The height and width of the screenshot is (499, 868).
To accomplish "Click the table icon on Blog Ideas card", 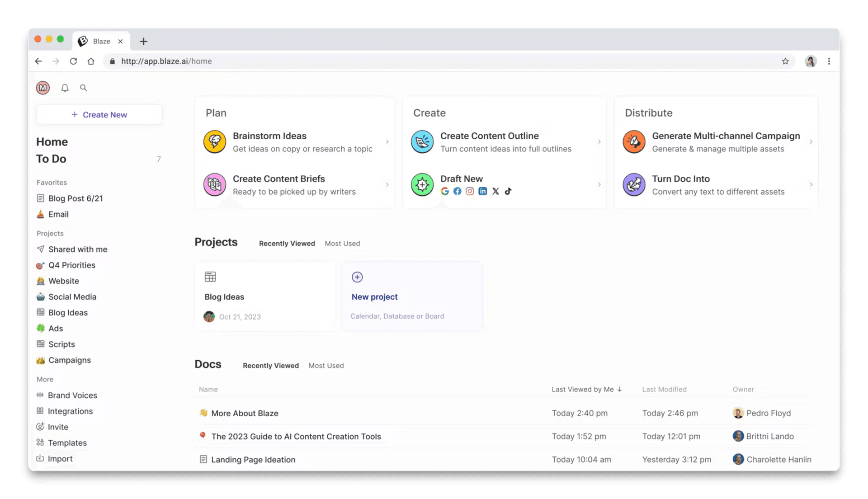I will (x=210, y=277).
